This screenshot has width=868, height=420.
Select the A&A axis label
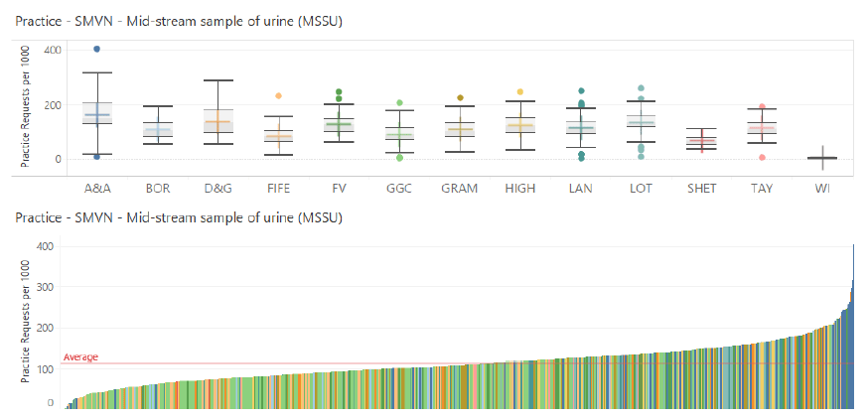(x=97, y=189)
